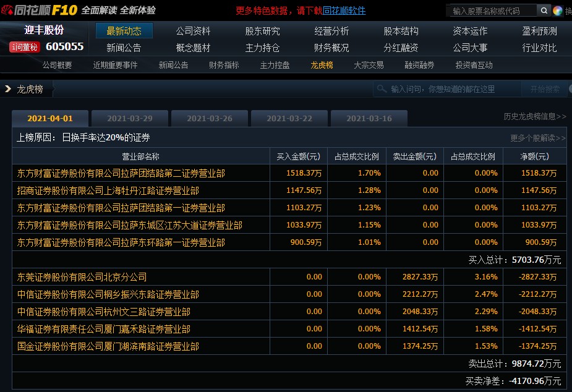Click 国金证券厦门湖滨南路证券营业部 row
Image resolution: width=572 pixels, height=392 pixels.
pos(289,346)
